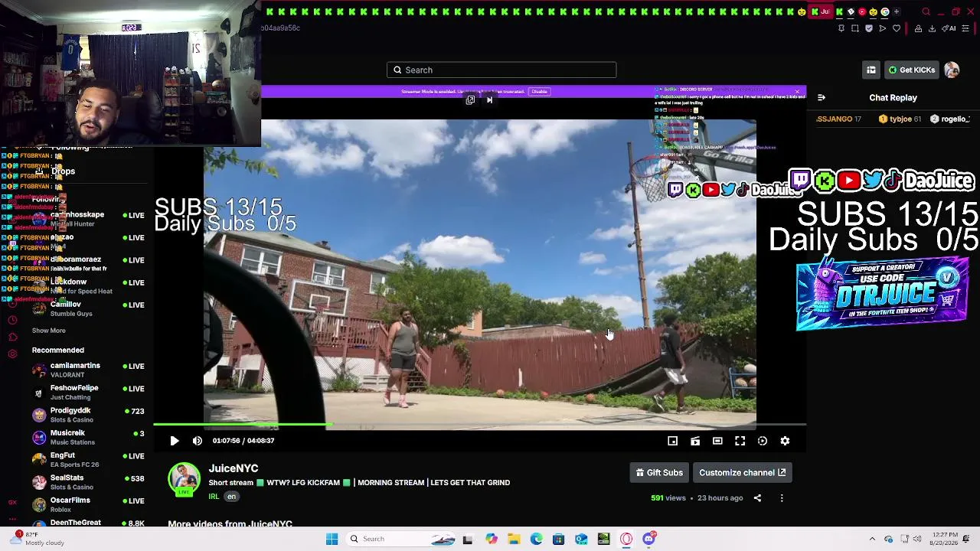Open SealStats channel in sidebar
Viewport: 980px width, 551px height.
coord(88,482)
